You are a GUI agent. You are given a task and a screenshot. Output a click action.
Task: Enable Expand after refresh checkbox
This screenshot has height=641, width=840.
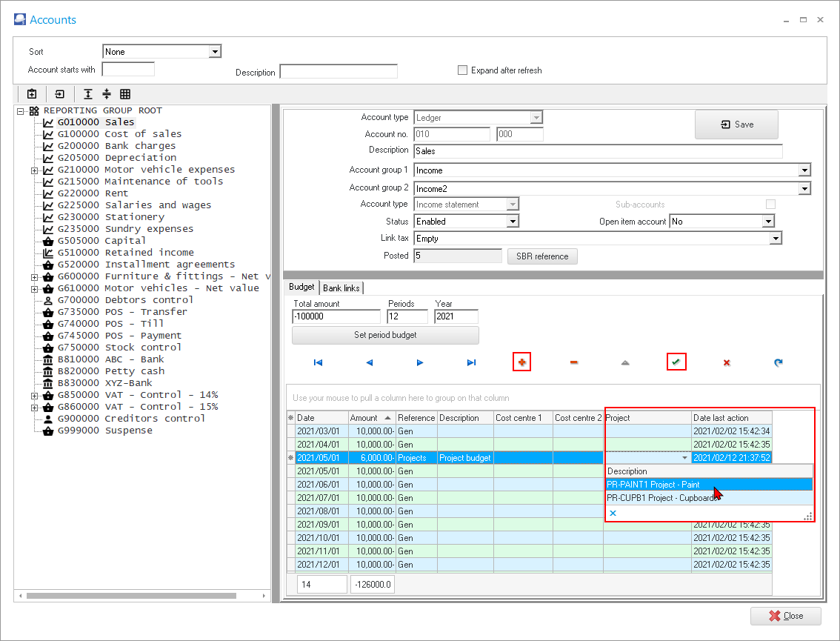tap(463, 70)
